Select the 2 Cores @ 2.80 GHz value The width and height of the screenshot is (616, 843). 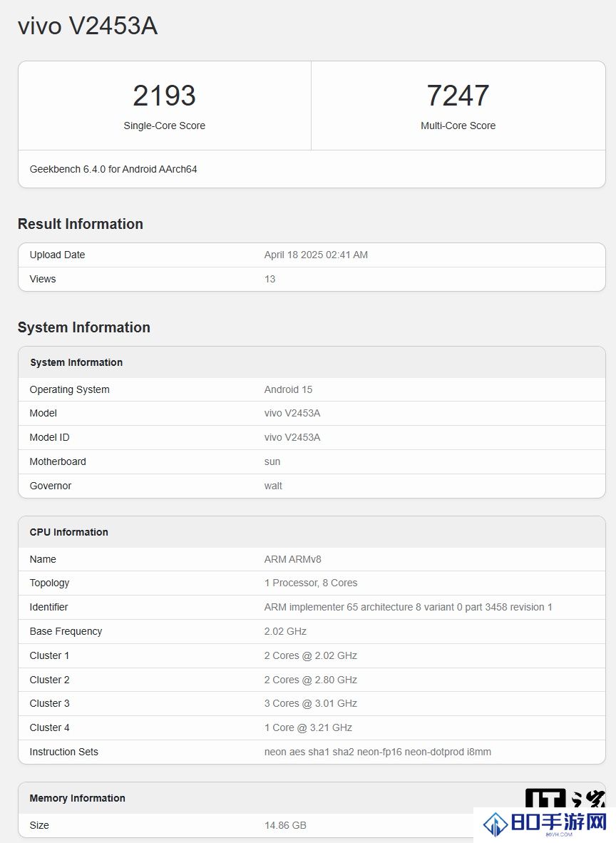[x=311, y=680]
